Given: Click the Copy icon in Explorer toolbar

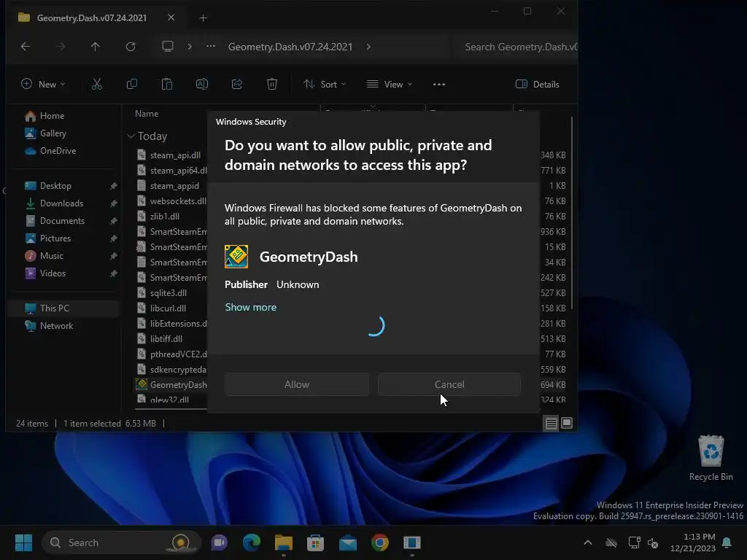Looking at the screenshot, I should tap(132, 85).
